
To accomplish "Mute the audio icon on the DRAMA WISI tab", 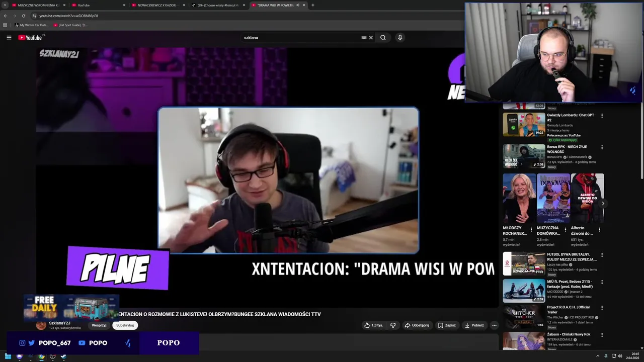I will point(298,5).
